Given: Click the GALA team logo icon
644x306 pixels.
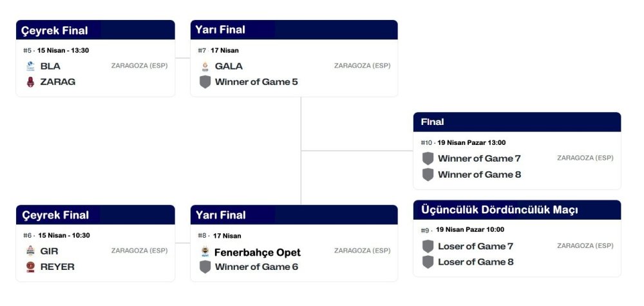Looking at the screenshot, I should pyautogui.click(x=205, y=66).
